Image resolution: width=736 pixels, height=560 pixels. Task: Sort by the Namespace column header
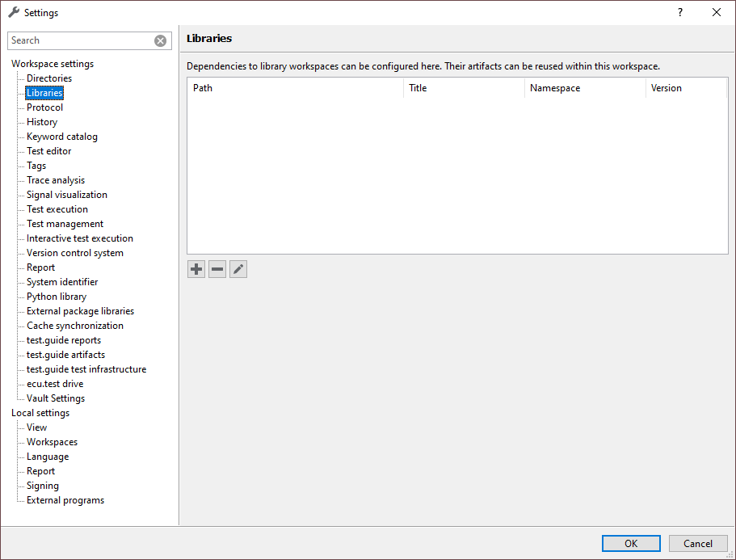coord(585,88)
